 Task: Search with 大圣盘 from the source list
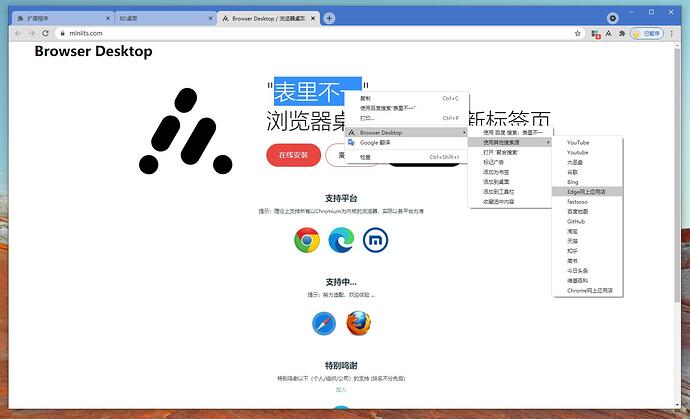[x=587, y=162]
